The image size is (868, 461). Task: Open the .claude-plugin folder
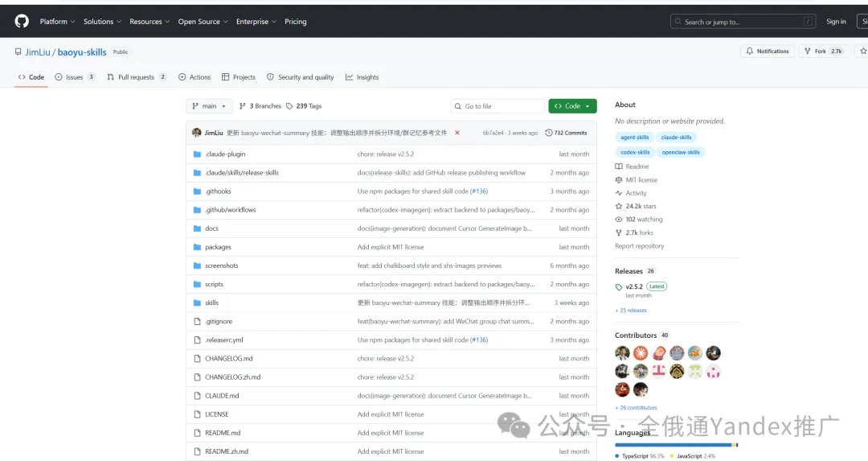(225, 154)
